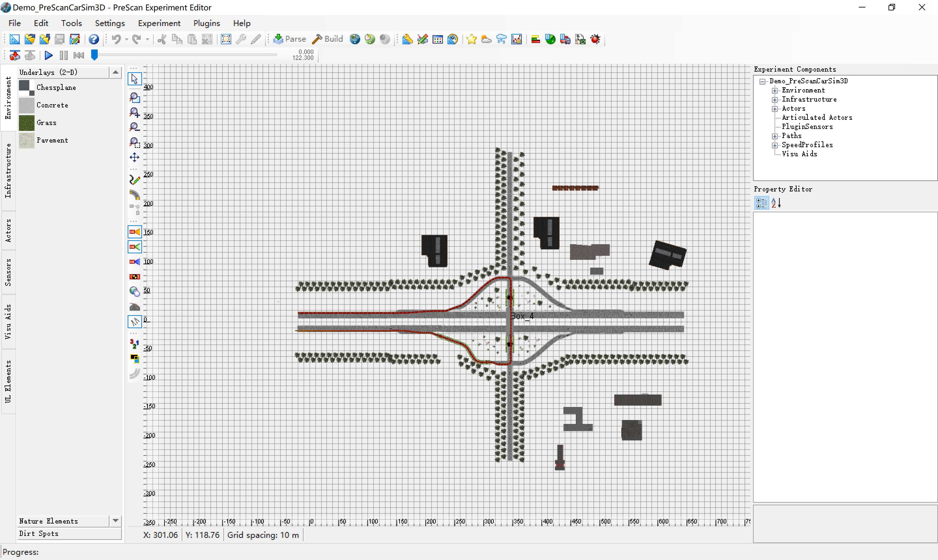
Task: Open the Nature Elements dropdown arrow
Action: coord(116,521)
